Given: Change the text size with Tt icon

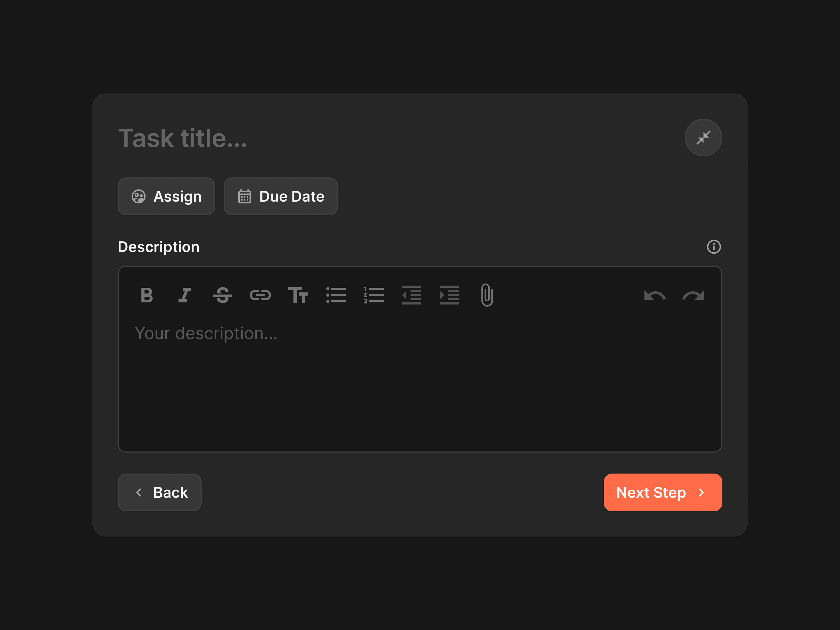Looking at the screenshot, I should click(298, 295).
